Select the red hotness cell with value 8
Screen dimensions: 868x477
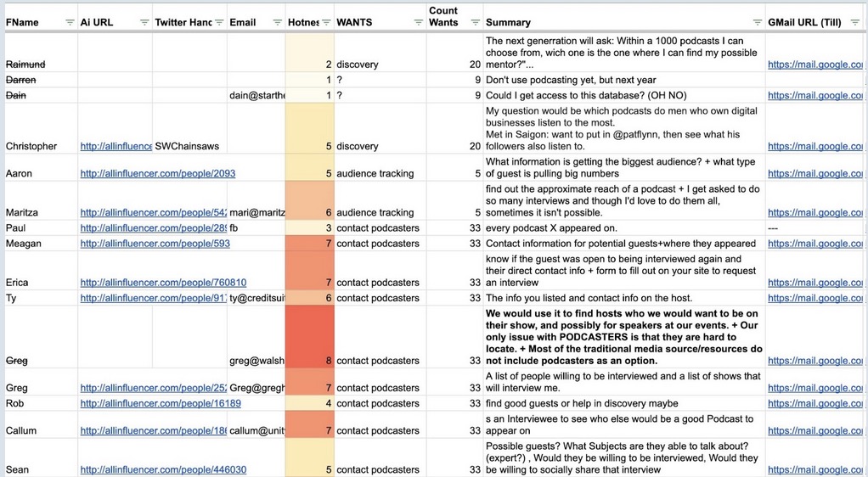(x=309, y=337)
